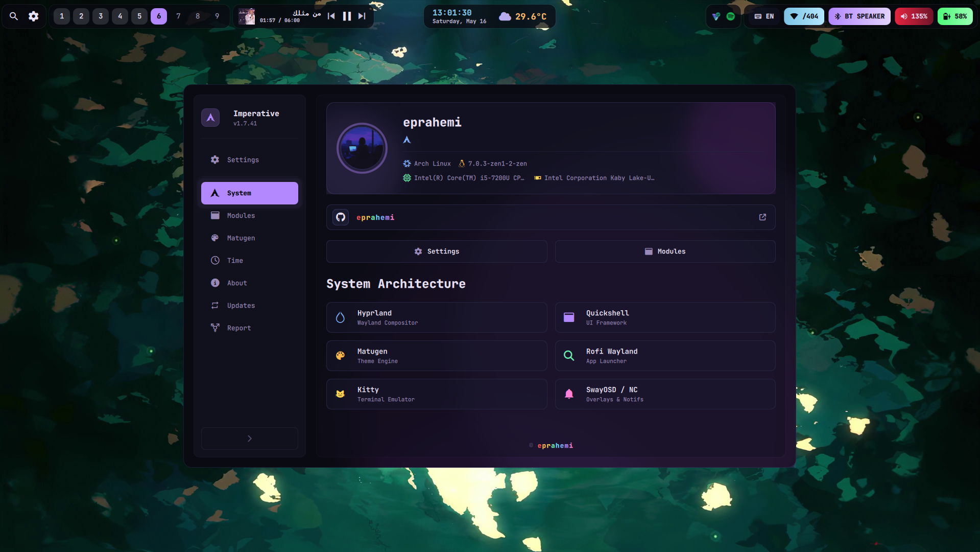Open the top bar settings gear
This screenshot has width=980, height=552.
(x=34, y=16)
